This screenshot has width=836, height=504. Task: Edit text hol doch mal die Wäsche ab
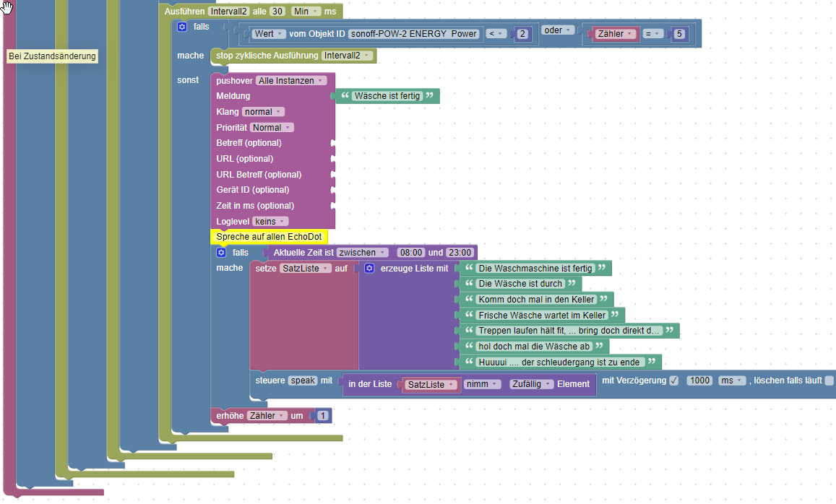coord(534,347)
